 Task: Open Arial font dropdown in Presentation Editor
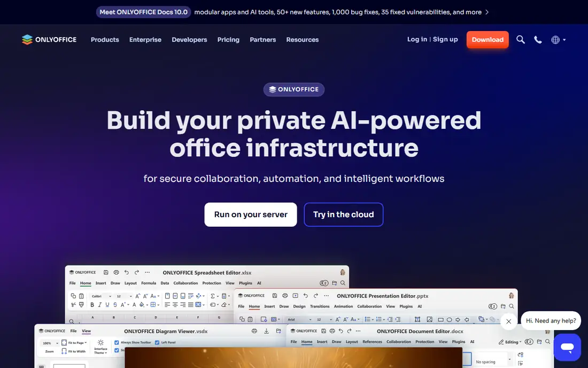299,320
